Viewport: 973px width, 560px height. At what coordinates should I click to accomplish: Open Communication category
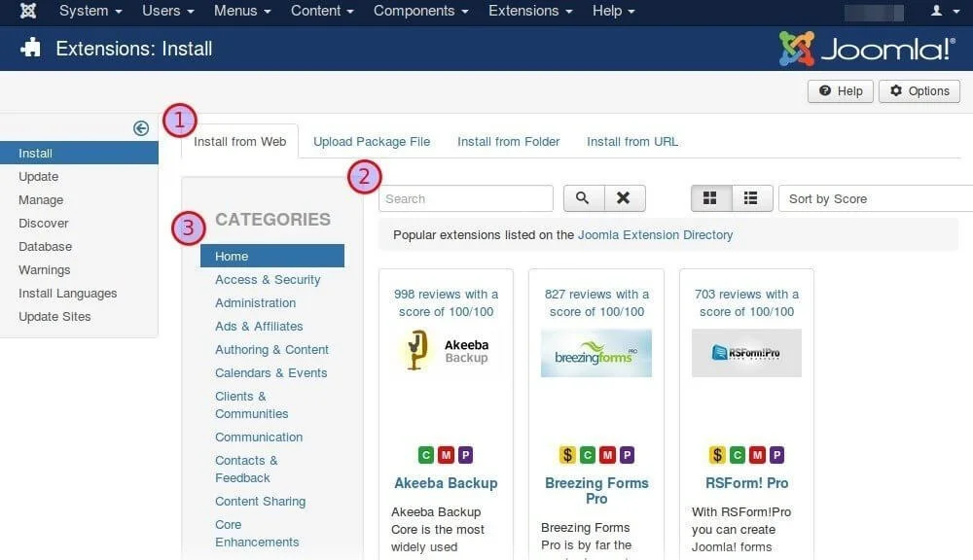[x=259, y=437]
